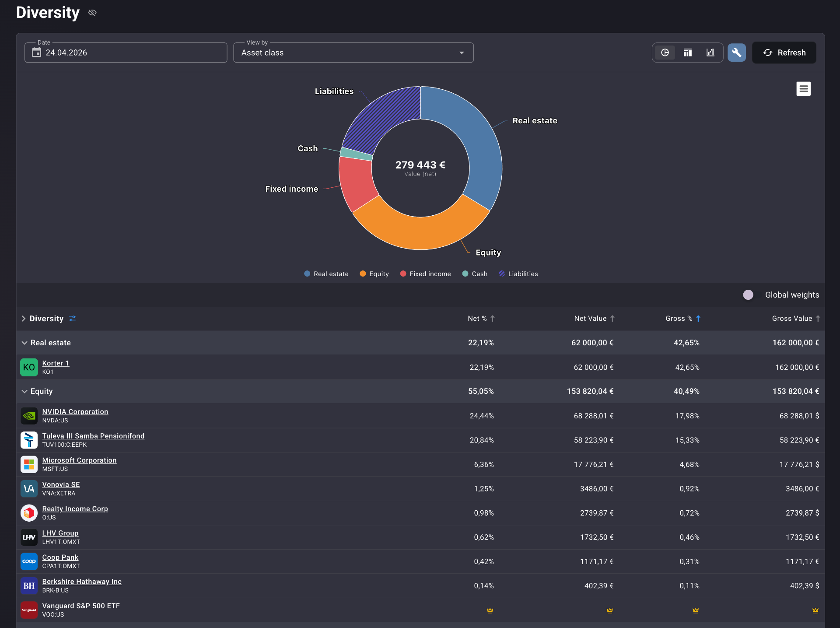The width and height of the screenshot is (840, 628).
Task: Collapse the Equity group
Action: click(x=24, y=392)
